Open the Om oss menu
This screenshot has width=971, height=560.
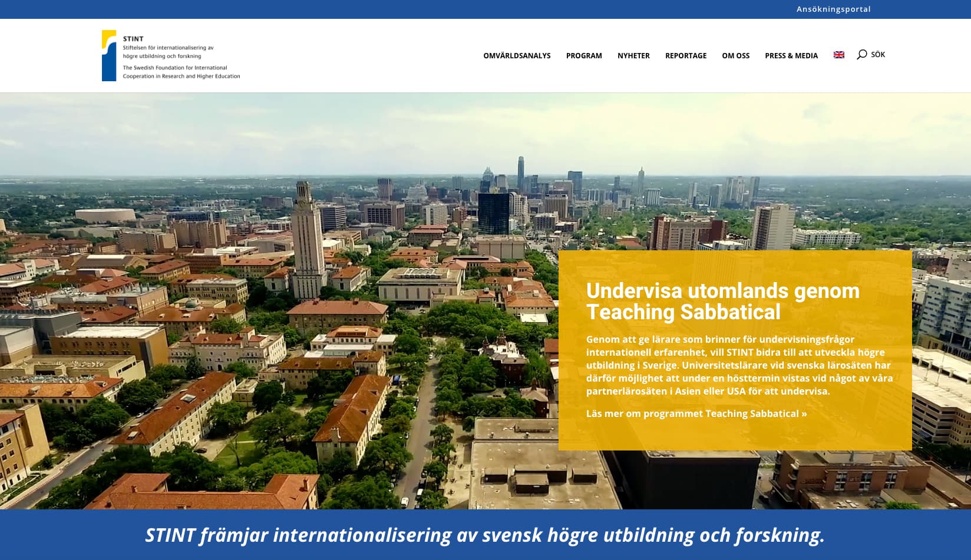pyautogui.click(x=736, y=56)
